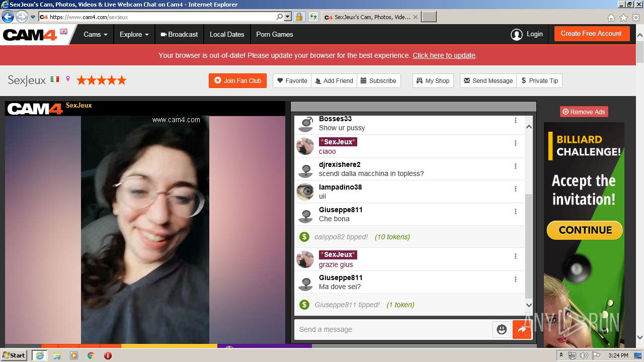Close the SexJeux's Cam tab
Viewport: 644px width, 362px height.
click(x=416, y=17)
